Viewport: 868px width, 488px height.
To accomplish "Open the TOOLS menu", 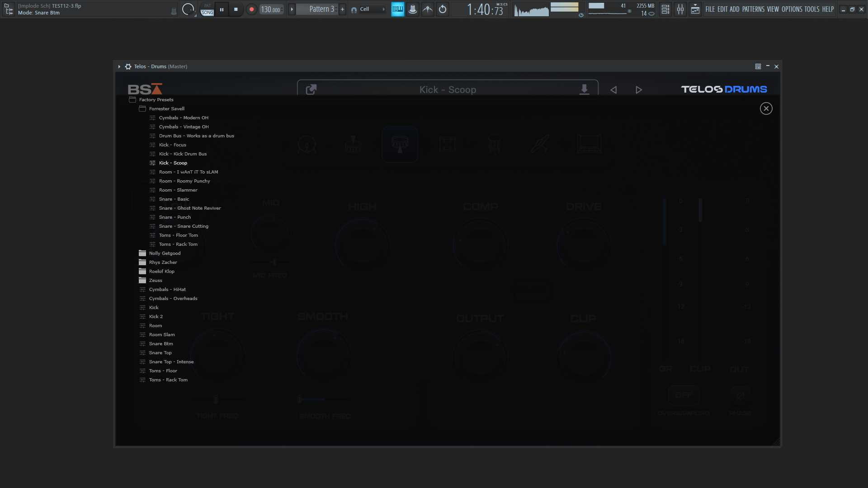I will click(812, 9).
